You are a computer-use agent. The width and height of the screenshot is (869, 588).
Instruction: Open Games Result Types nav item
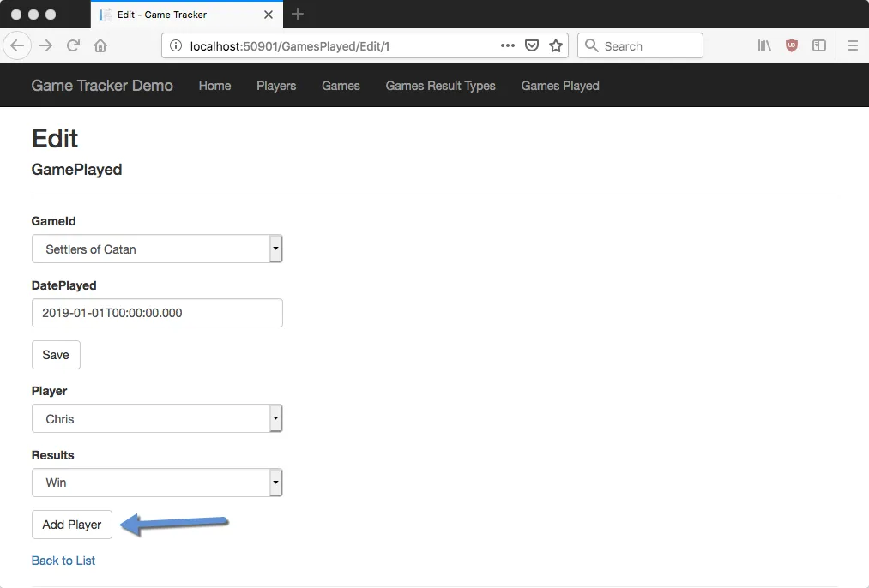441,86
